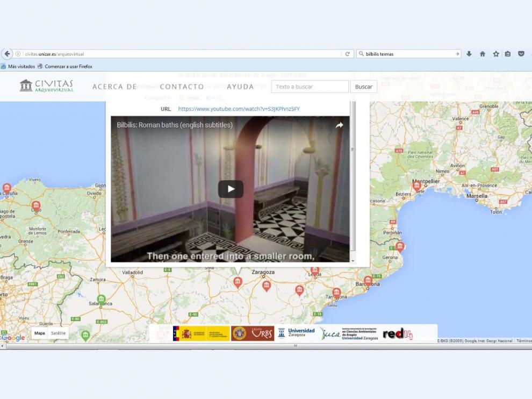The width and height of the screenshot is (532, 399).
Task: Click the red14 logo
Action: tap(398, 334)
